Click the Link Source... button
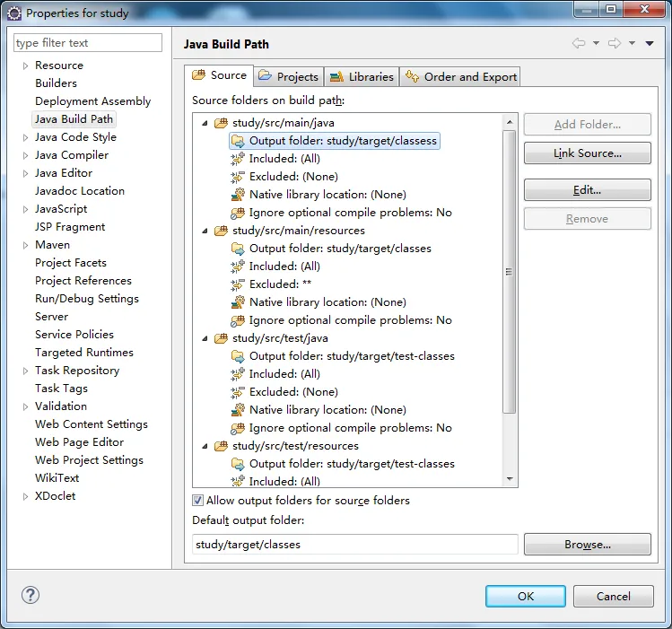The height and width of the screenshot is (629, 672). coord(588,153)
